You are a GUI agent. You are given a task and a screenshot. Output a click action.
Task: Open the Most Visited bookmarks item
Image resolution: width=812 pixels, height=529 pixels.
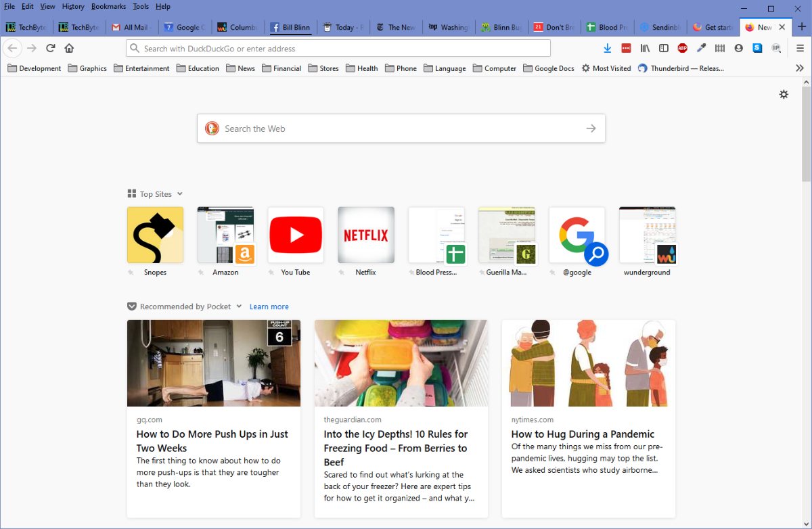click(x=606, y=68)
